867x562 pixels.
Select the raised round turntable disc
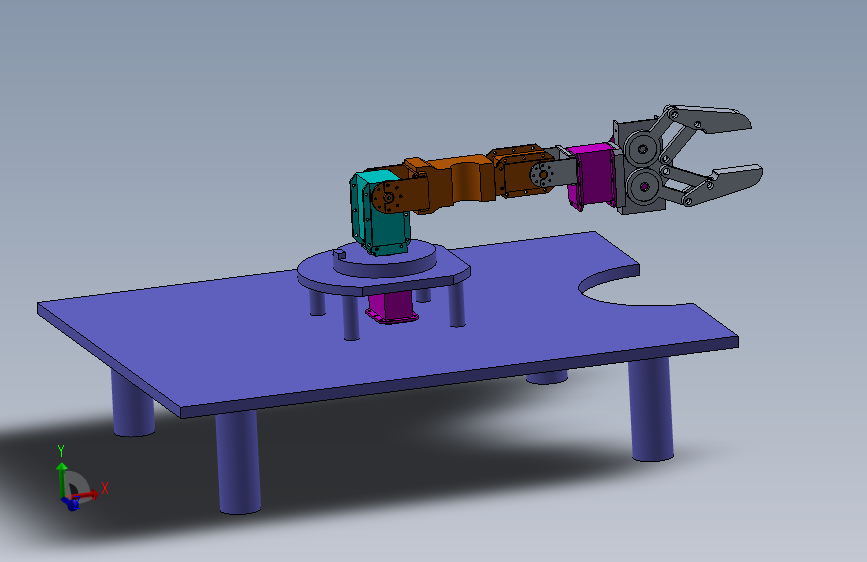click(385, 259)
